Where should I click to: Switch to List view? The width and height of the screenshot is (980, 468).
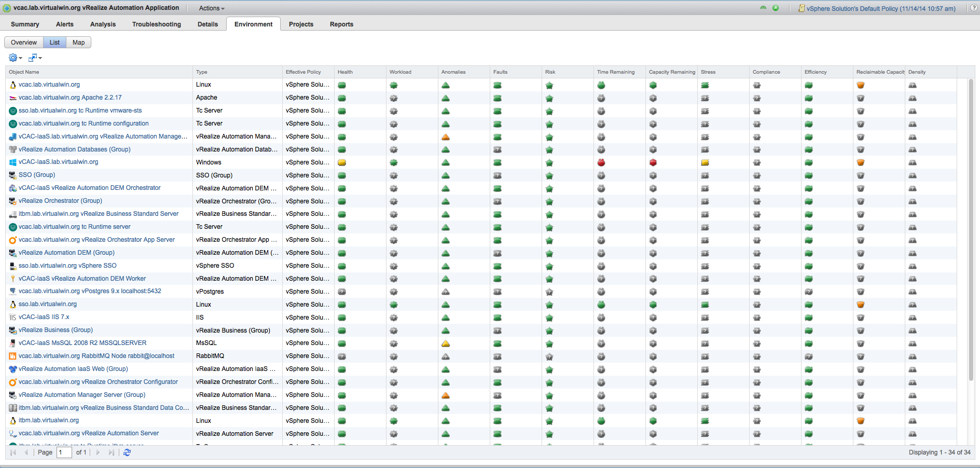click(x=54, y=43)
